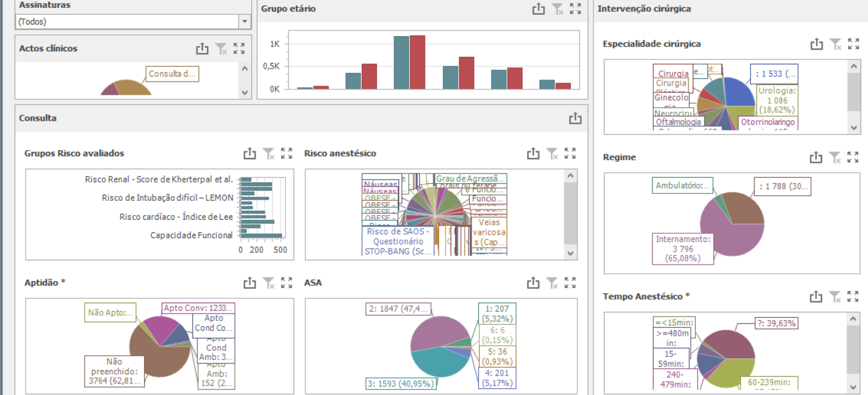Export the Risco anestésico chart
The height and width of the screenshot is (395, 868).
pyautogui.click(x=533, y=154)
